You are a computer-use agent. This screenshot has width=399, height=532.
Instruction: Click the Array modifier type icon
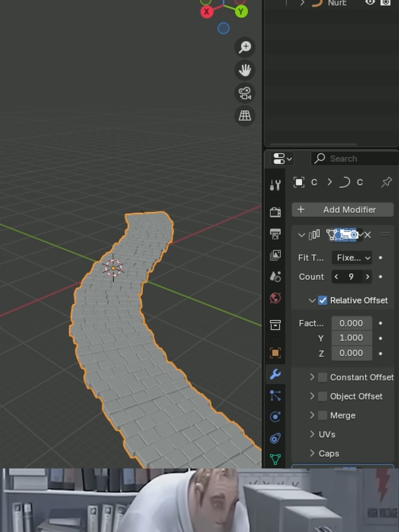tap(314, 235)
